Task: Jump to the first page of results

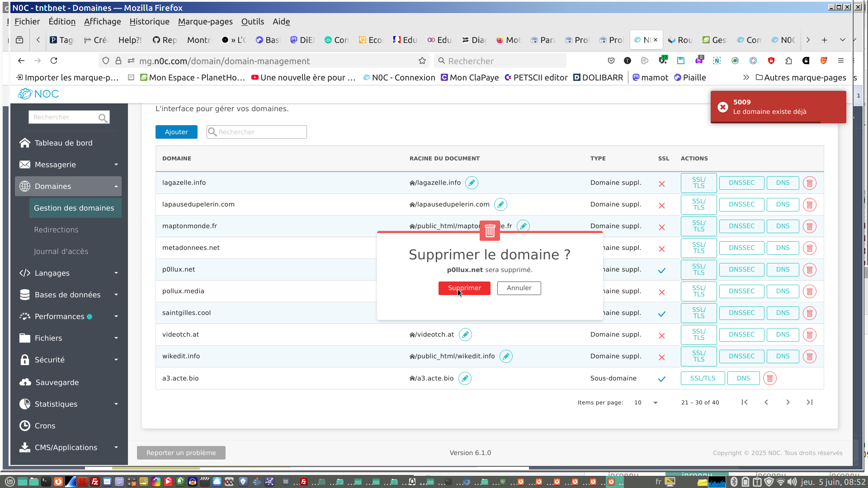Action: pyautogui.click(x=744, y=402)
